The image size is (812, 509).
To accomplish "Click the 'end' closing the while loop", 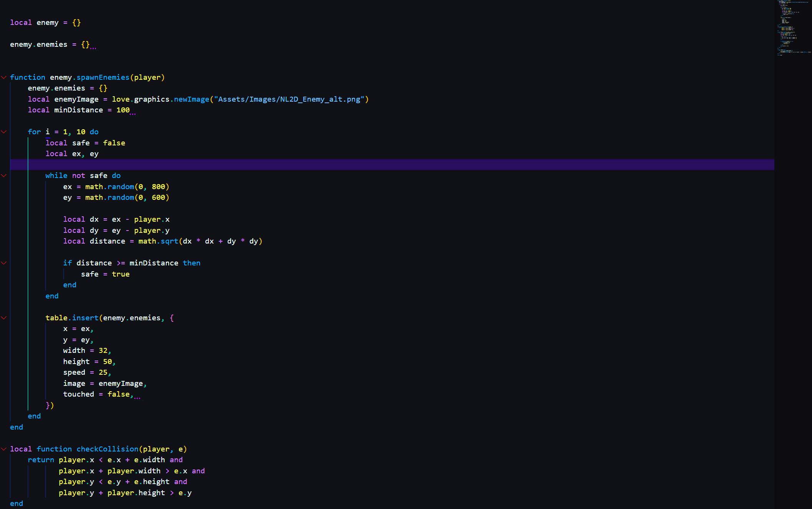I will point(52,296).
